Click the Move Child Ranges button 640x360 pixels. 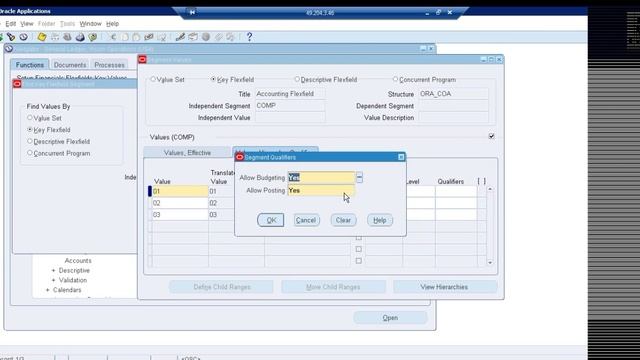pyautogui.click(x=333, y=287)
